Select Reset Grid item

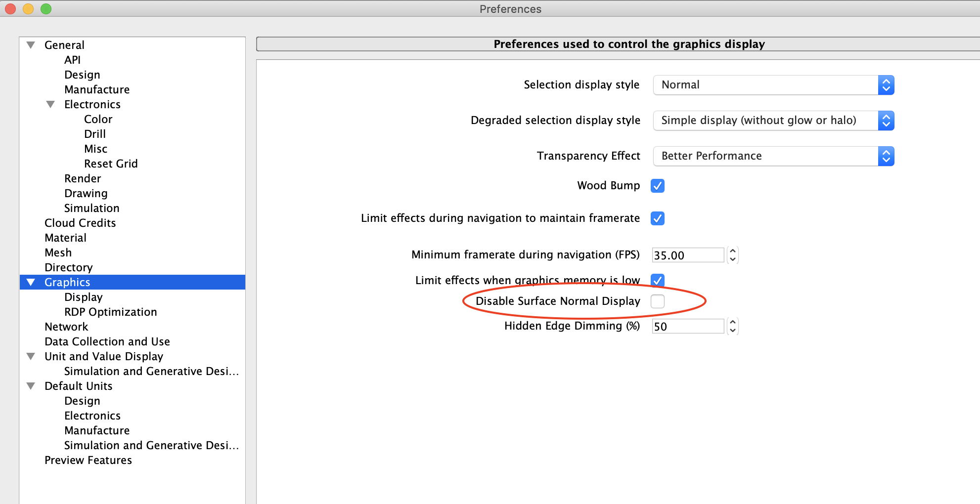[111, 164]
